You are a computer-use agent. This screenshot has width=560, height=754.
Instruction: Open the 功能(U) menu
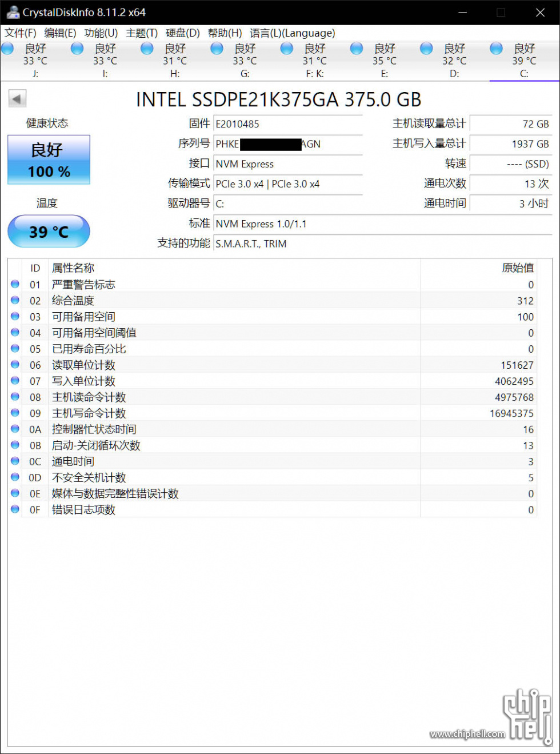click(101, 33)
